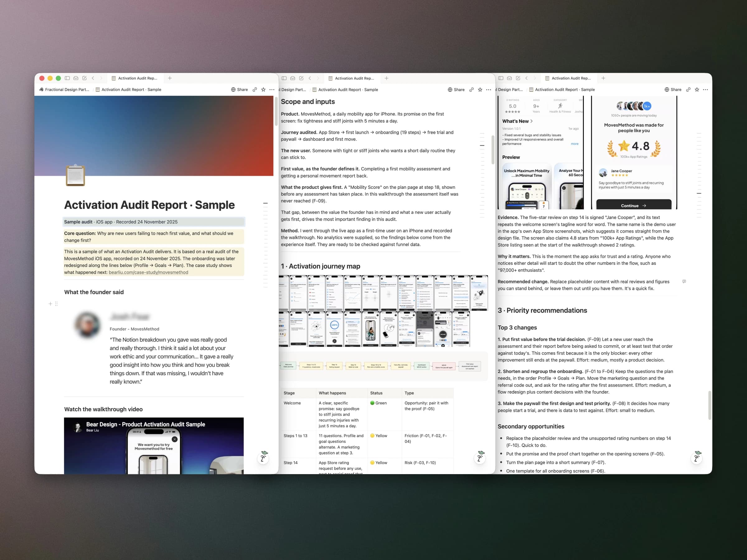747x560 pixels.
Task: Play the Bear Design walkthrough video
Action: [x=154, y=446]
